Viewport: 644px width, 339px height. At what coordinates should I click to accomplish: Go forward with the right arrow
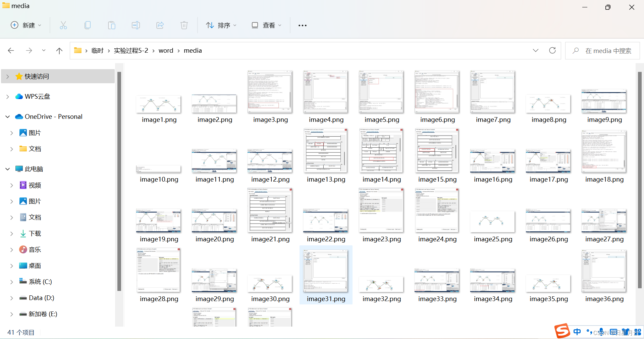click(x=29, y=51)
